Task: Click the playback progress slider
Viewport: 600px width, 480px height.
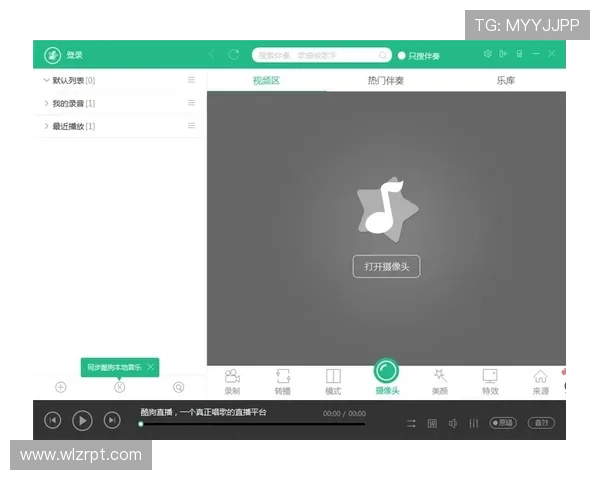Action: (253, 424)
